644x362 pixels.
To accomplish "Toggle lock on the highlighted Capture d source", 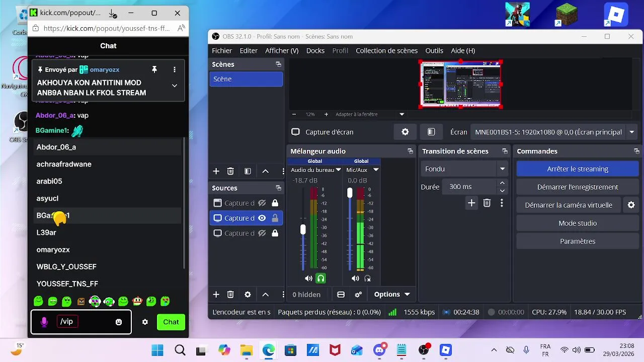I will click(x=275, y=218).
